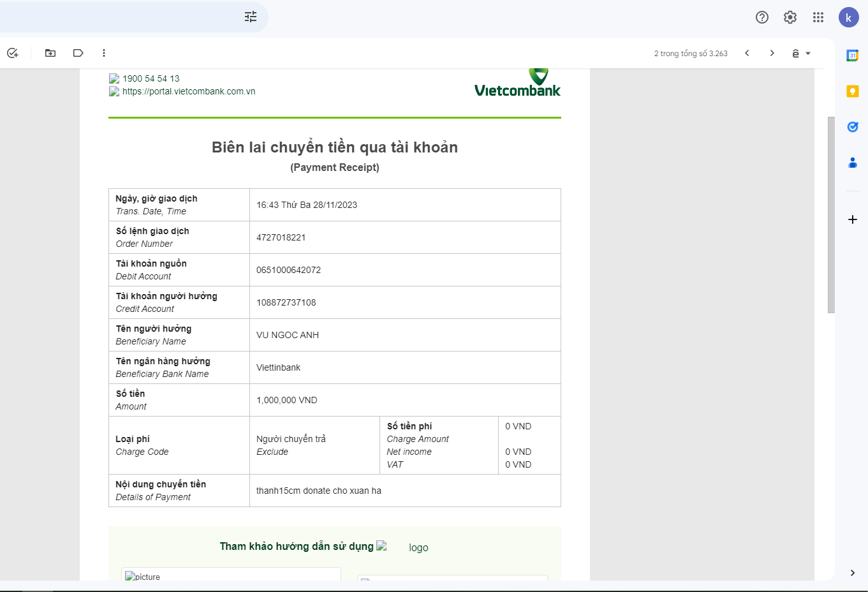This screenshot has height=592, width=868.
Task: Go to newer email arrow
Action: (x=747, y=53)
